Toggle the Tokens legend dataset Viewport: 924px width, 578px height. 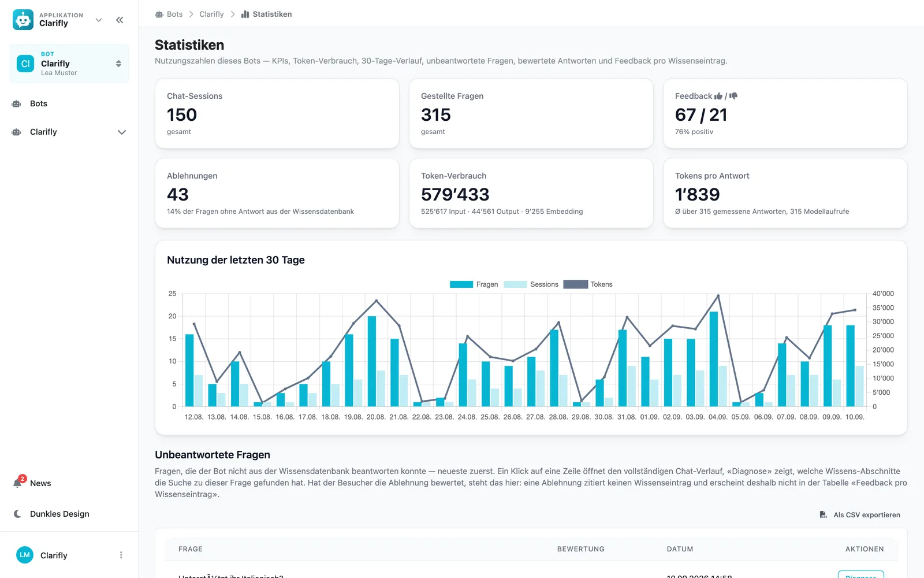[x=587, y=284]
